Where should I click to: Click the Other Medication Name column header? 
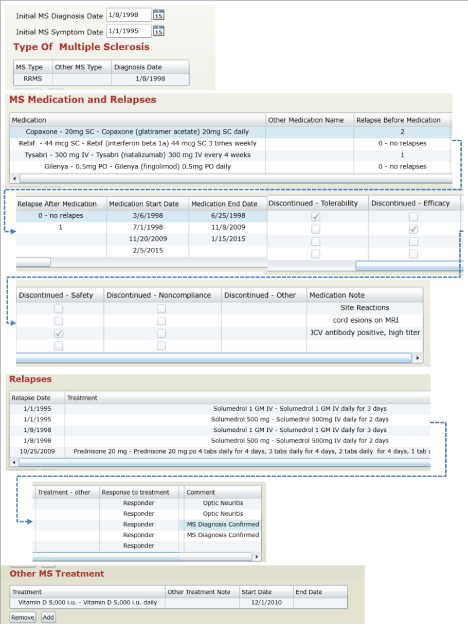click(x=309, y=120)
